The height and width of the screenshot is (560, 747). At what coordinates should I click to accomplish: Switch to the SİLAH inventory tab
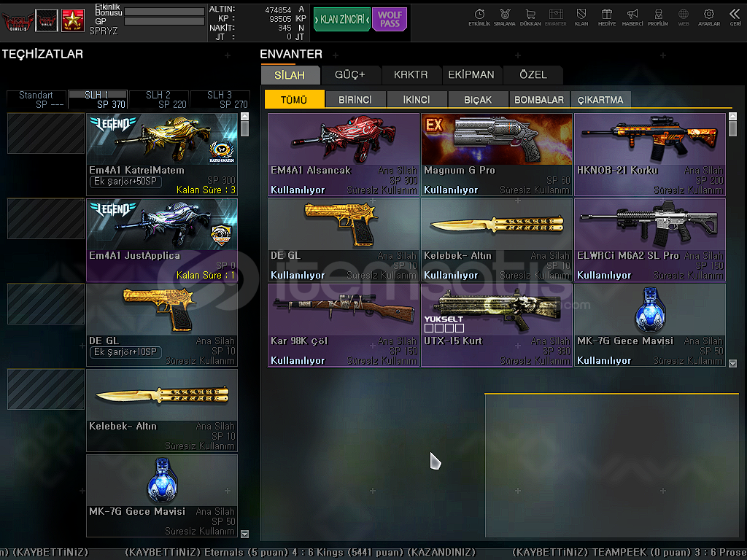[x=290, y=75]
